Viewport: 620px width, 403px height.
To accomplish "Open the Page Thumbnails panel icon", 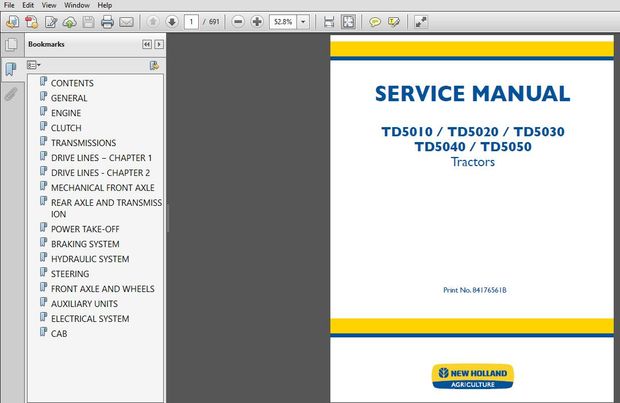I will click(11, 44).
